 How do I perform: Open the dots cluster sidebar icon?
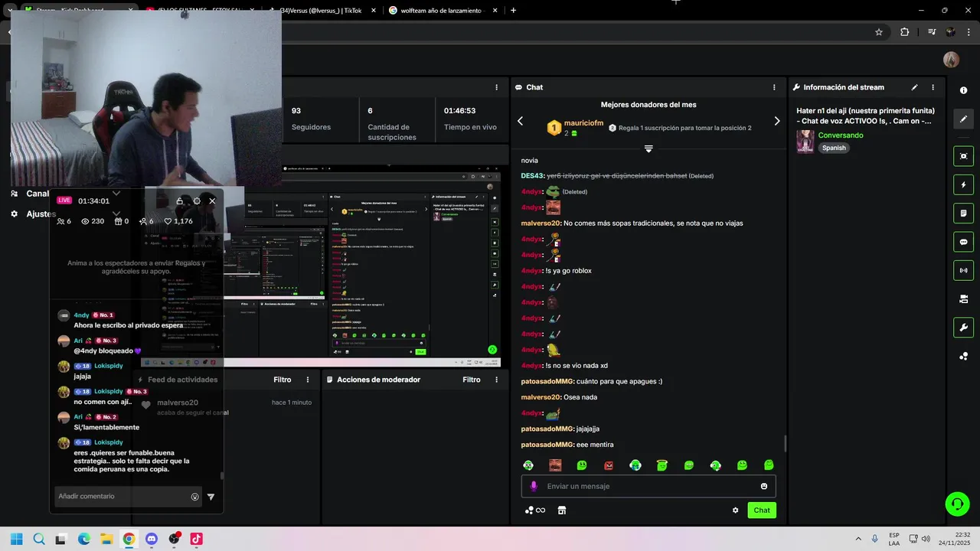(963, 356)
